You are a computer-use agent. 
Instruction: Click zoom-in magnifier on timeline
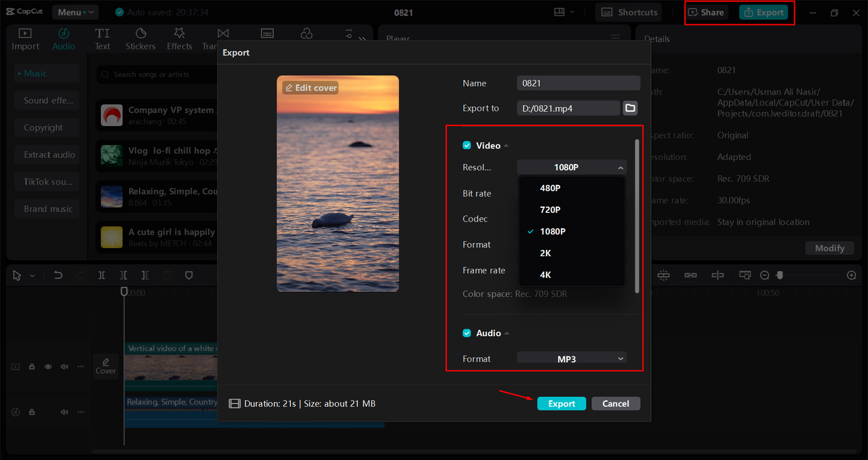point(852,275)
